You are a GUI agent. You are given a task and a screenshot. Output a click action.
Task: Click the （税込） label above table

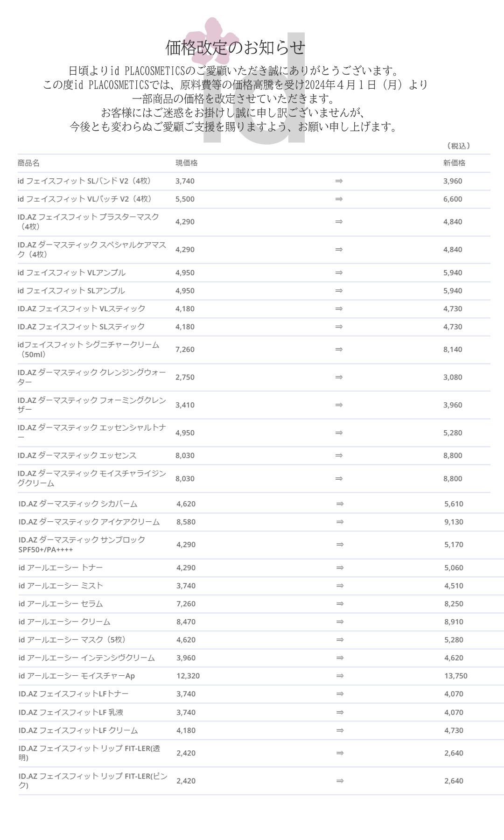click(458, 146)
